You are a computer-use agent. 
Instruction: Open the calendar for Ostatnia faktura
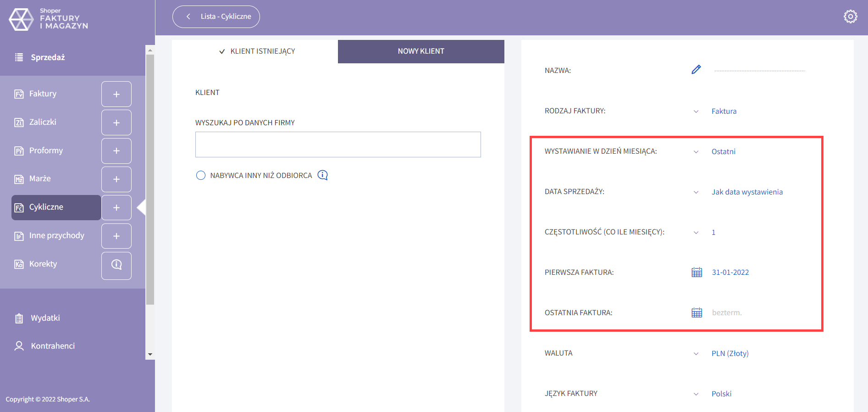697,313
